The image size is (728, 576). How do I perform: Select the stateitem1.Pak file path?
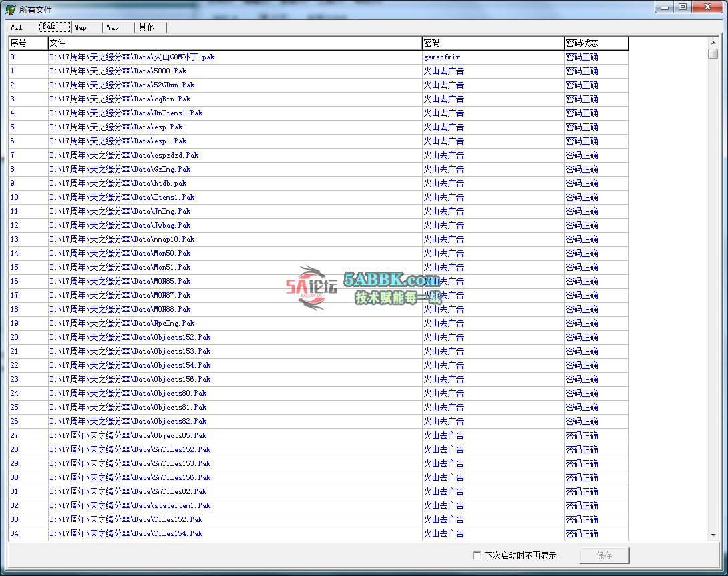[130, 505]
